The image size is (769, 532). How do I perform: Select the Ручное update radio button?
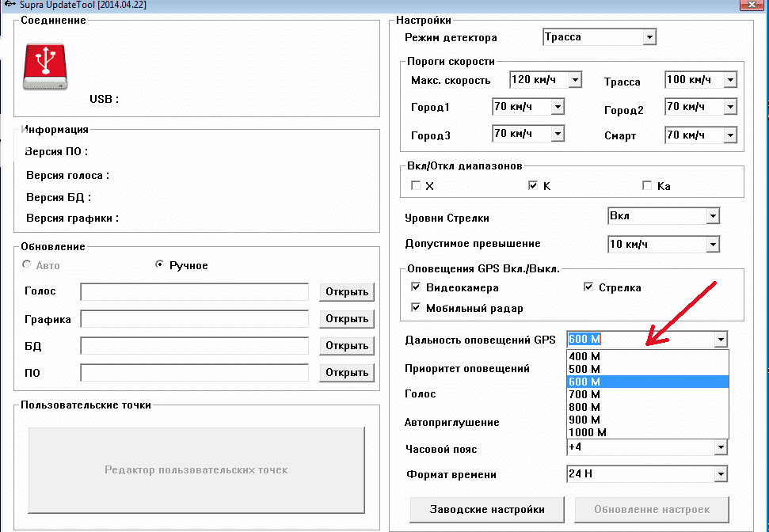[160, 265]
